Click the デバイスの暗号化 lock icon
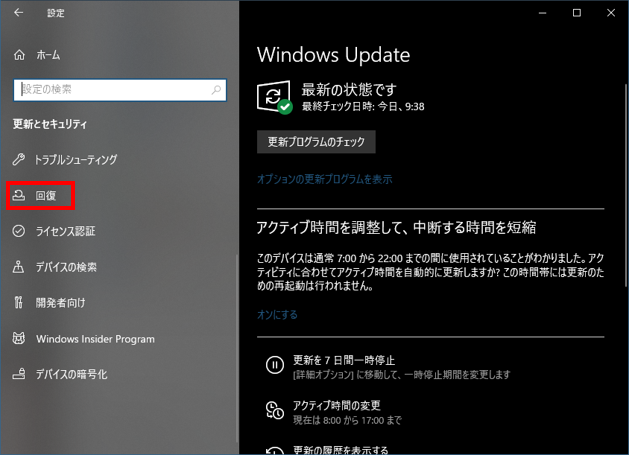The width and height of the screenshot is (629, 455). pyautogui.click(x=18, y=374)
